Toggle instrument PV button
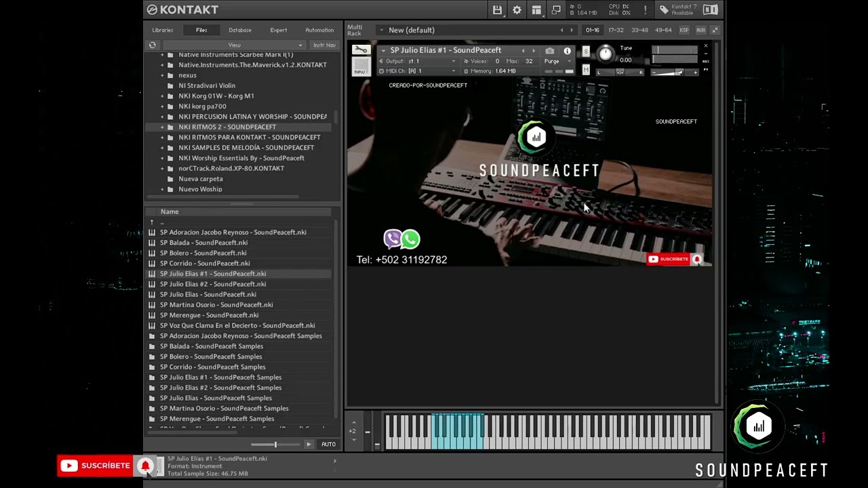The image size is (868, 488). tap(706, 69)
